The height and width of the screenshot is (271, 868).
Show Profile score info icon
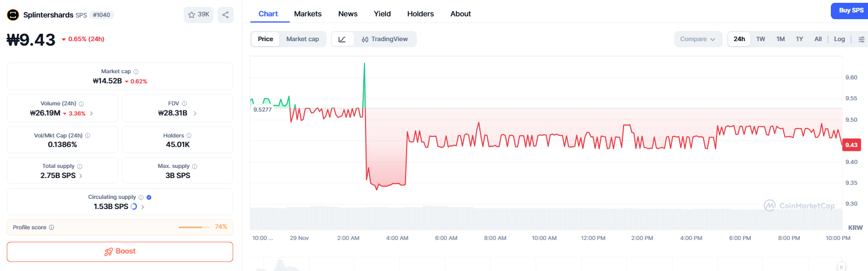tap(51, 228)
